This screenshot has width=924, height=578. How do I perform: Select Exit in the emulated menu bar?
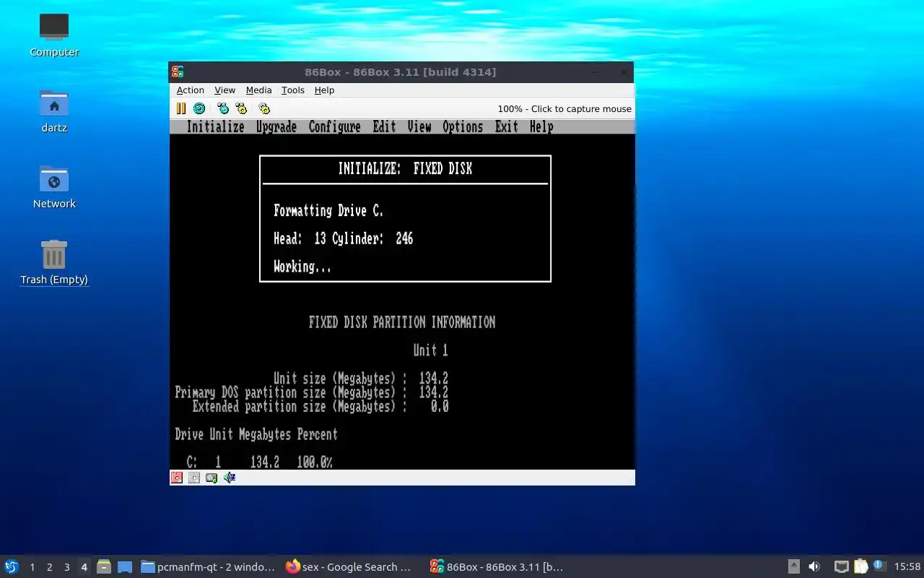(x=506, y=126)
